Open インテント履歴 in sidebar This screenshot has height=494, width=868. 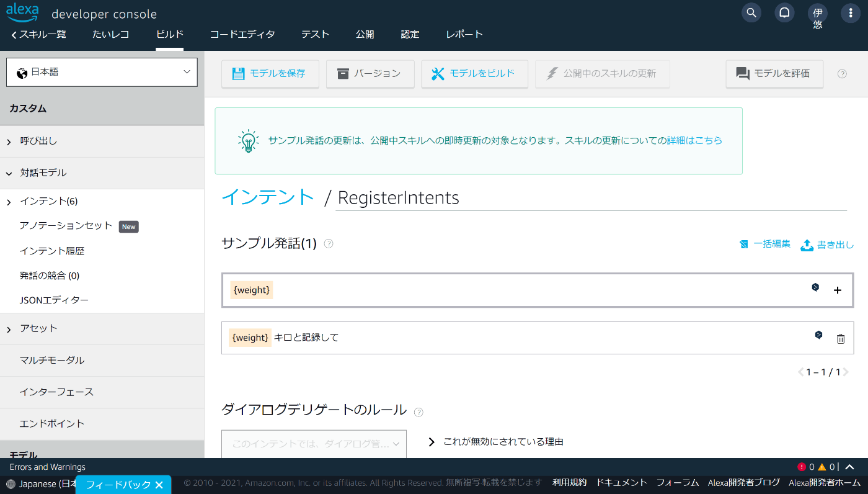click(x=52, y=251)
